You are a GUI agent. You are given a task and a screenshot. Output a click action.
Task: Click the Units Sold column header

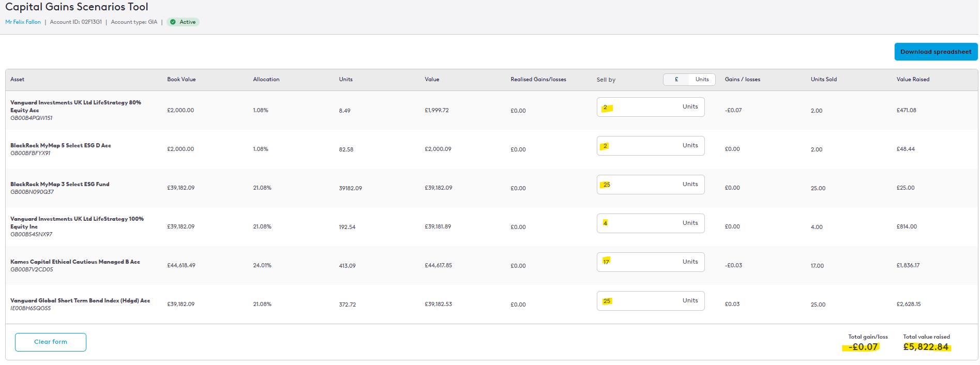(823, 80)
